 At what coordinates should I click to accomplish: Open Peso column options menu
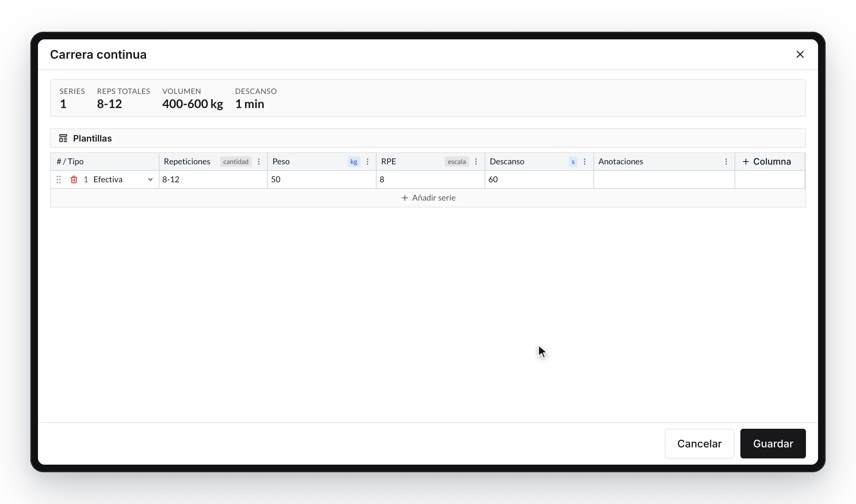click(x=368, y=162)
